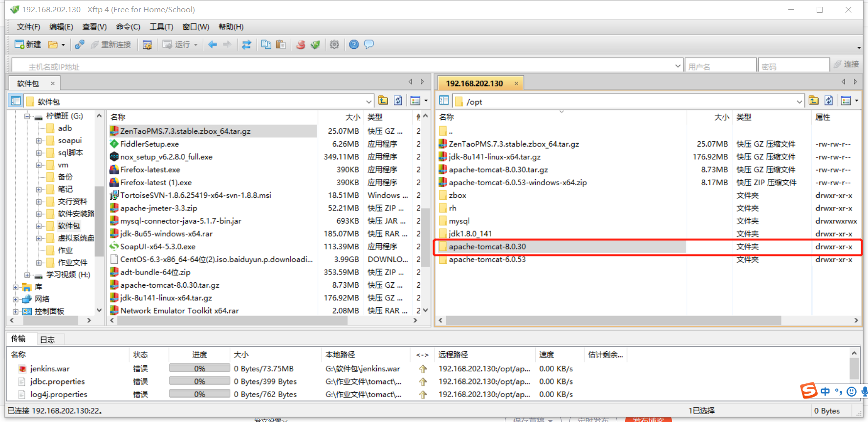Switch to the 日志 log tab
Viewport: 868px width, 422px height.
[x=47, y=339]
